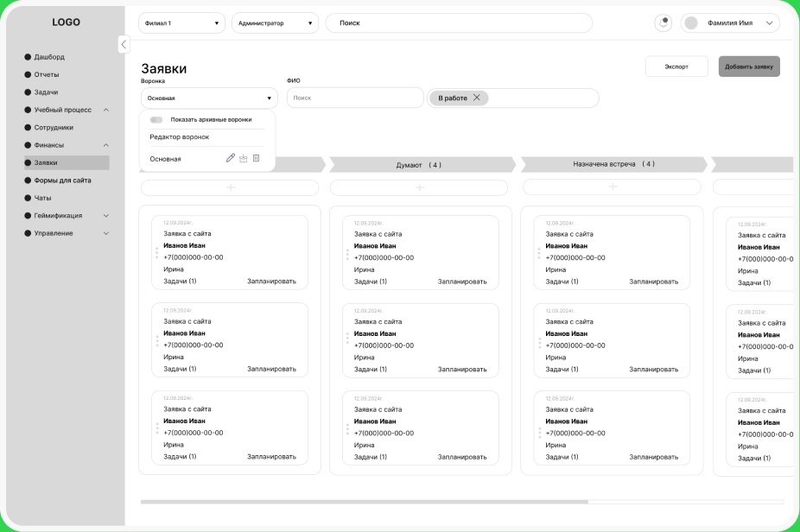800x532 pixels.
Task: Expand the Фамилия Имя profile menu
Action: click(769, 23)
